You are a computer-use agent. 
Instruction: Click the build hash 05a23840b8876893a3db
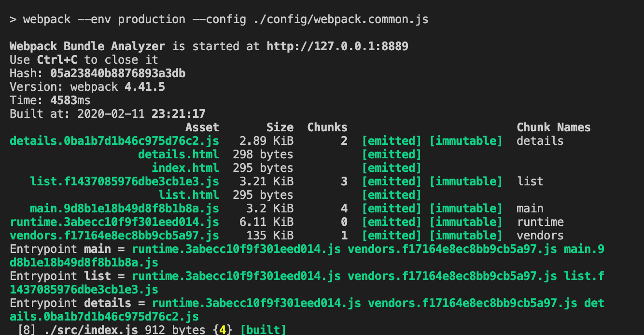point(118,73)
